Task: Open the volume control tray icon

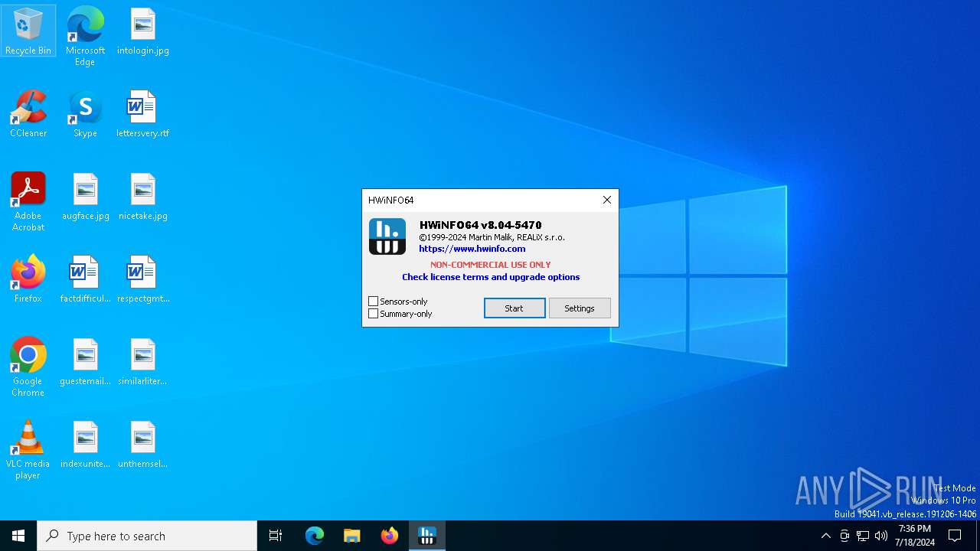Action: tap(881, 536)
